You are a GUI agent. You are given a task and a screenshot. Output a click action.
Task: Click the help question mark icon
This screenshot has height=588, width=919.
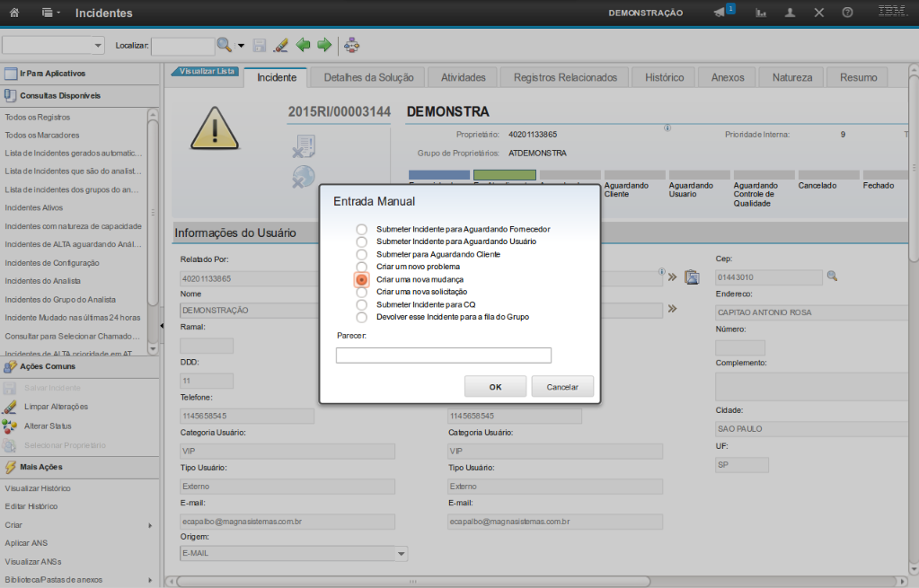847,13
